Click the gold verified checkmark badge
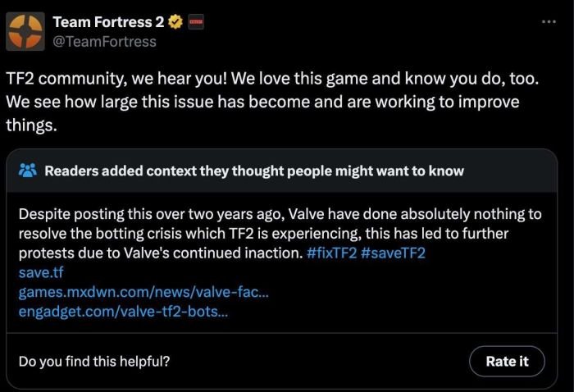574x392 pixels. pos(175,21)
